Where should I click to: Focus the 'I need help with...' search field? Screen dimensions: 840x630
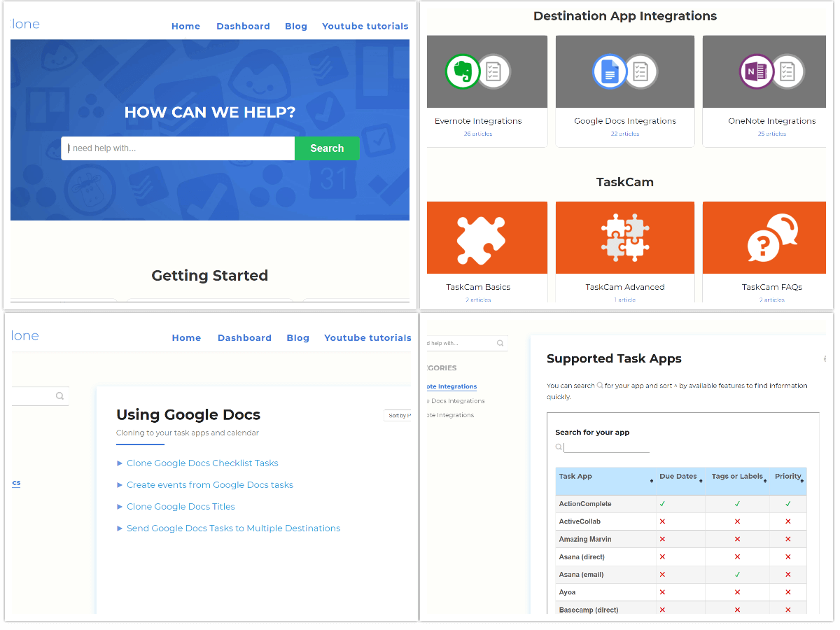click(x=178, y=148)
